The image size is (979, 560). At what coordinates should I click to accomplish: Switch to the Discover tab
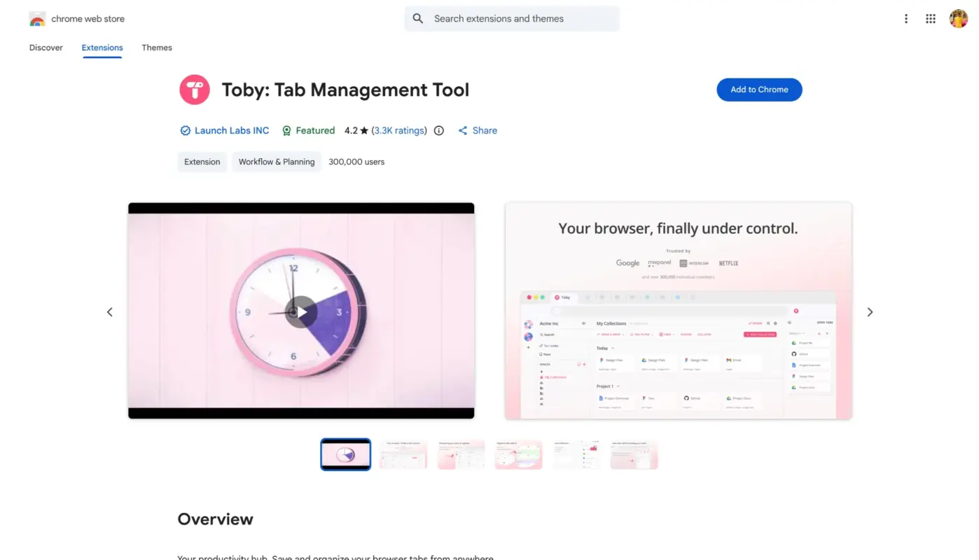[x=46, y=48]
